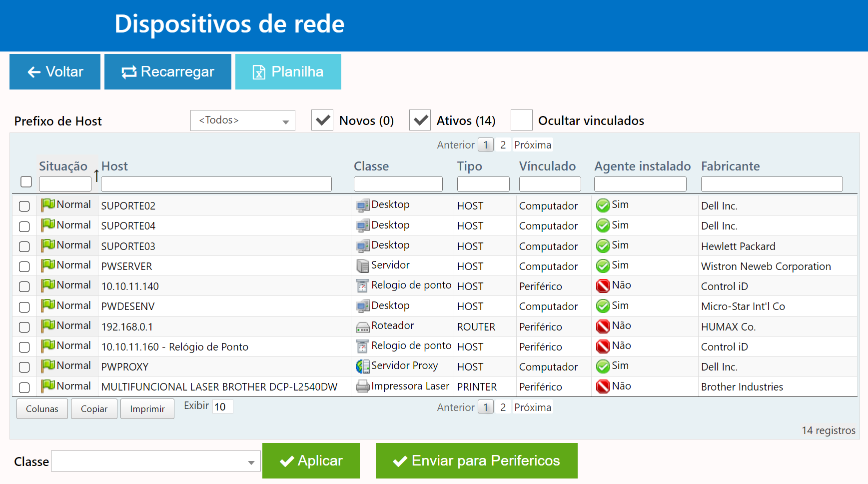
Task: Click the Roteador router icon
Action: tap(363, 326)
